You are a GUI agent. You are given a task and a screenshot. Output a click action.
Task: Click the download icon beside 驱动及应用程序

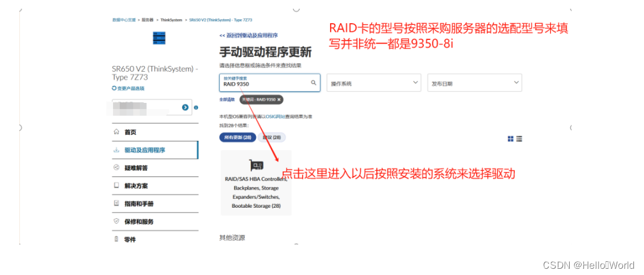(x=116, y=150)
